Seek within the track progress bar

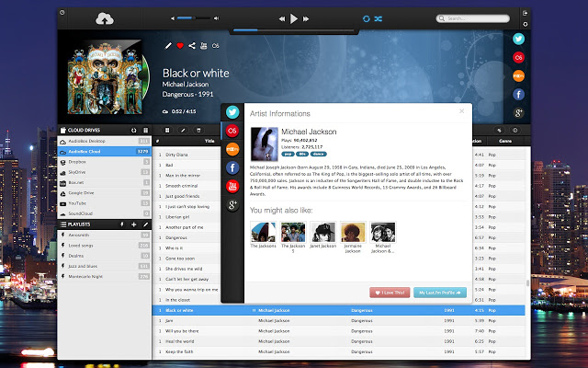pos(294,29)
